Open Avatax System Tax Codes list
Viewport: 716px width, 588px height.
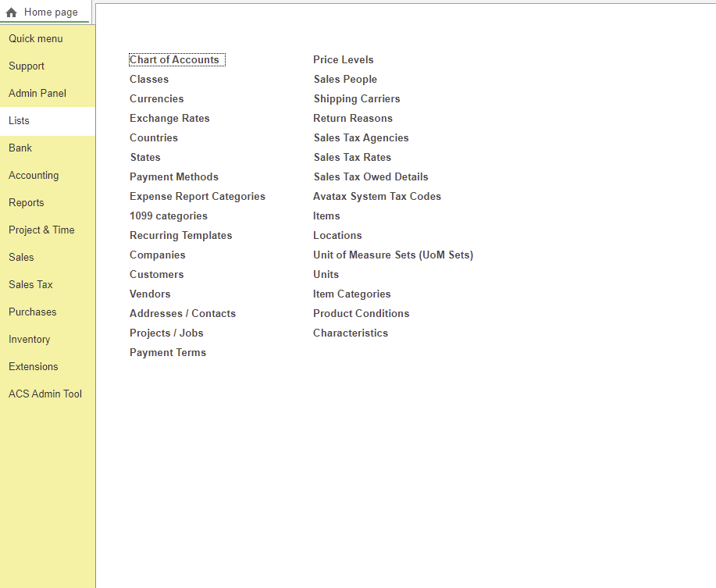(377, 197)
